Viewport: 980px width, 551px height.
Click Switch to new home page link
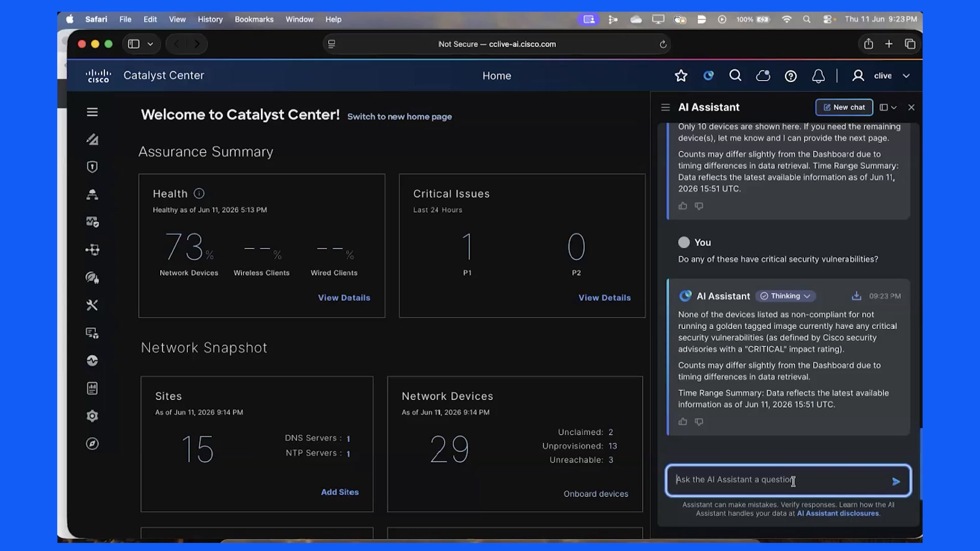399,116
